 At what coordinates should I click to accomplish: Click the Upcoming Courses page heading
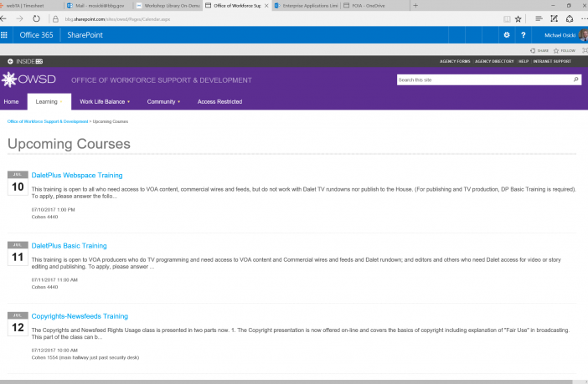69,144
